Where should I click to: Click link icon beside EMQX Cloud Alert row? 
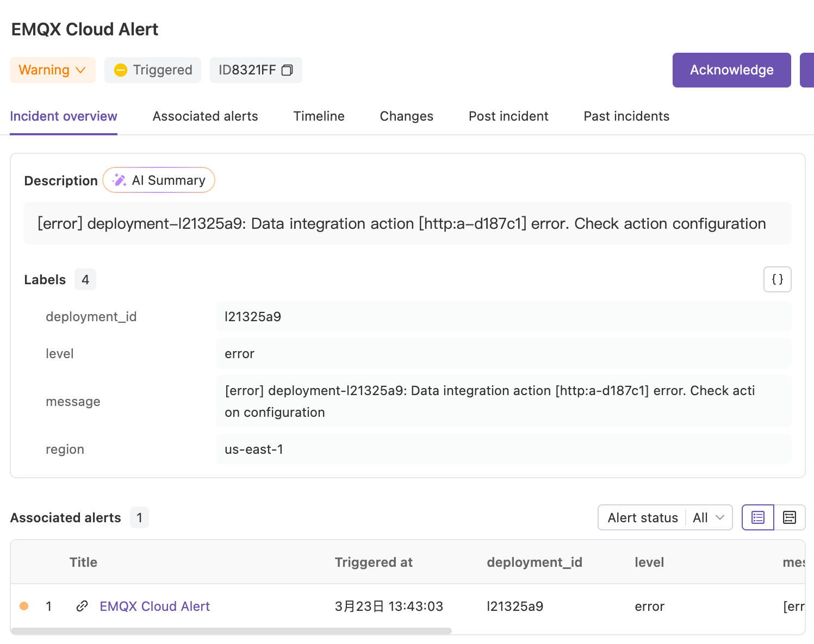pyautogui.click(x=82, y=606)
